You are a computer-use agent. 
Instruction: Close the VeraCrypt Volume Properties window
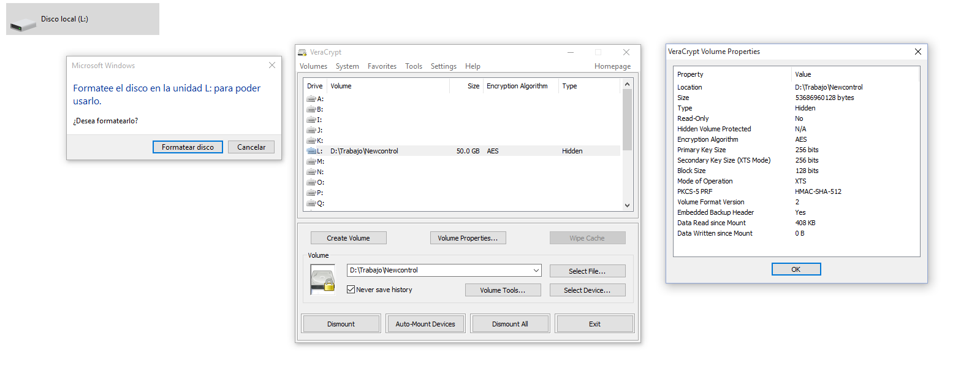coord(917,52)
